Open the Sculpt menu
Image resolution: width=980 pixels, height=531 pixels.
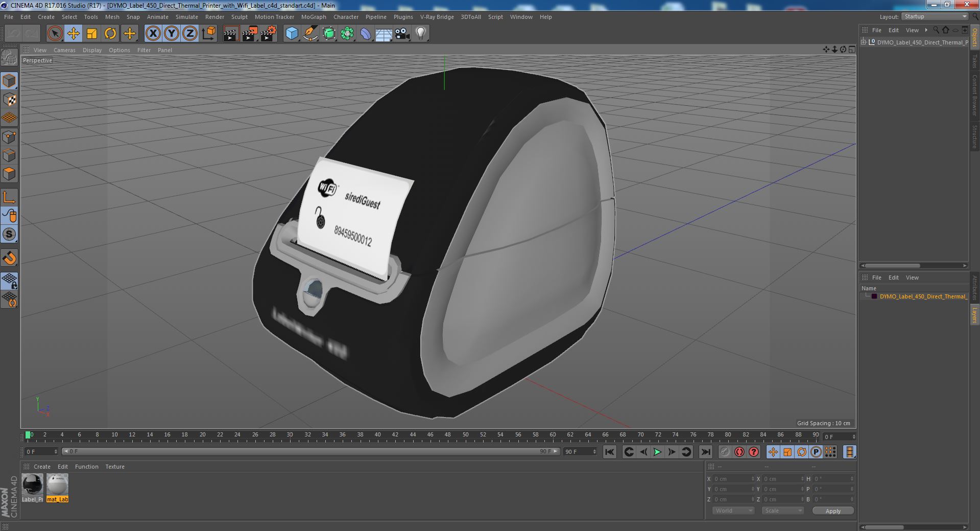click(239, 17)
